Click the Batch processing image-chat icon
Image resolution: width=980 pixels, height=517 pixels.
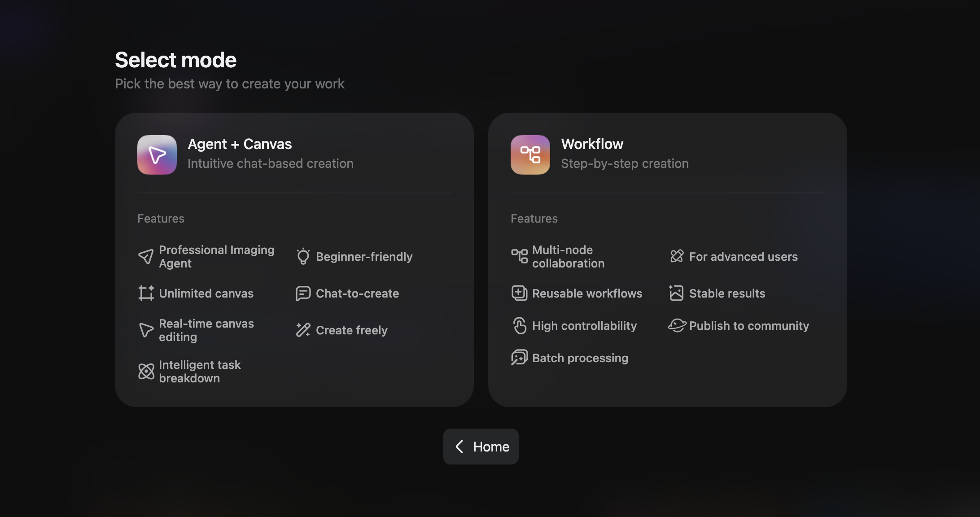520,358
